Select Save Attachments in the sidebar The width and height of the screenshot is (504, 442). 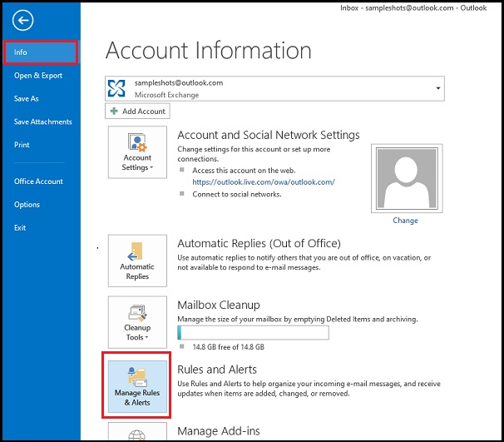42,122
